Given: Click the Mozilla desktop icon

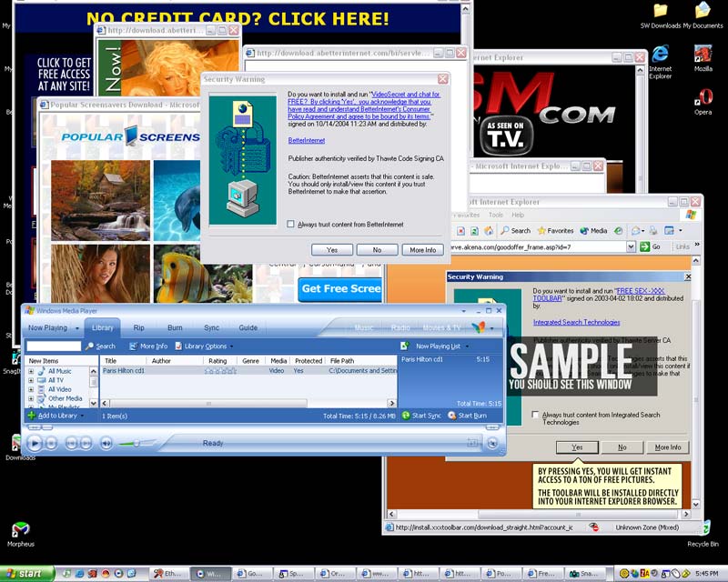Looking at the screenshot, I should coord(703,54).
